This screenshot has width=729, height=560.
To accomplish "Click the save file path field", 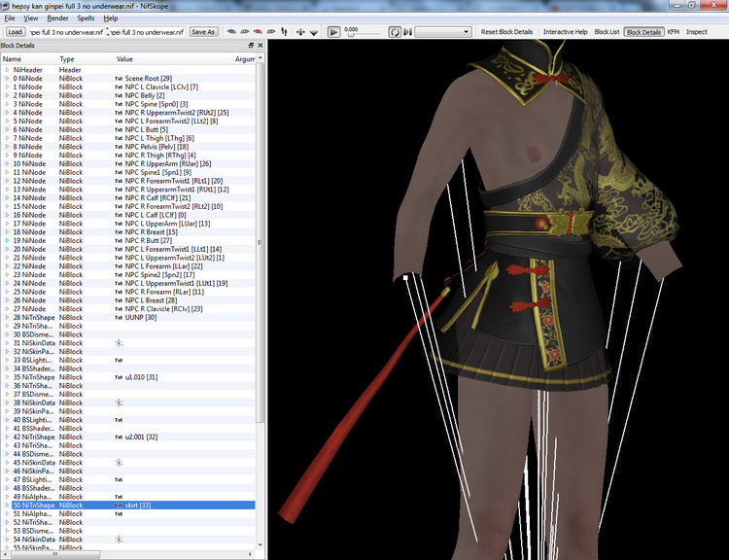I will [148, 32].
